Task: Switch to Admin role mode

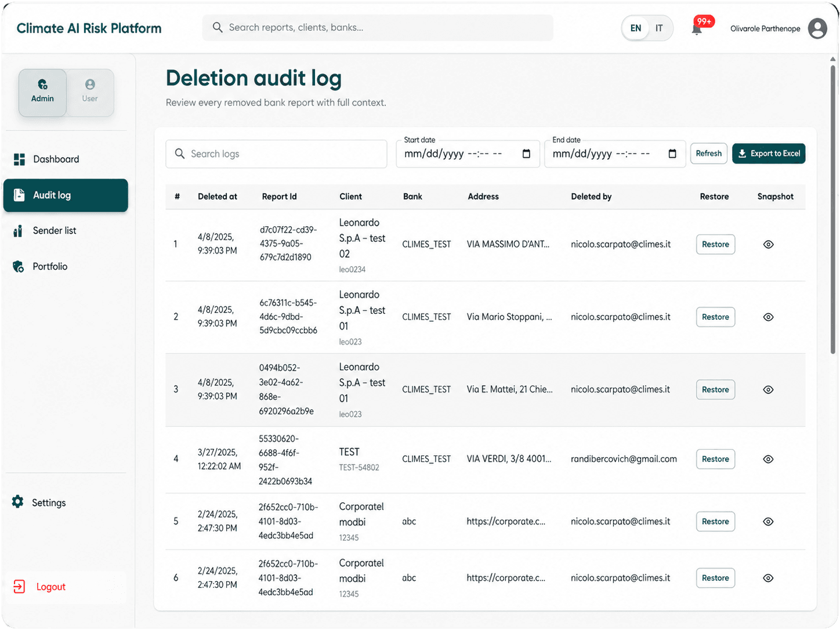Action: (x=42, y=92)
